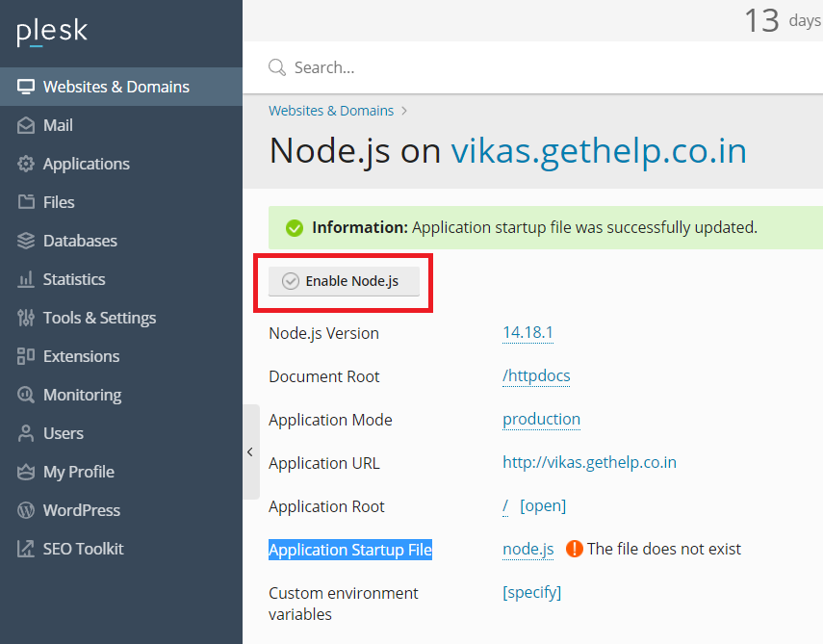Open SEO Toolkit
The width and height of the screenshot is (823, 644).
121,549
